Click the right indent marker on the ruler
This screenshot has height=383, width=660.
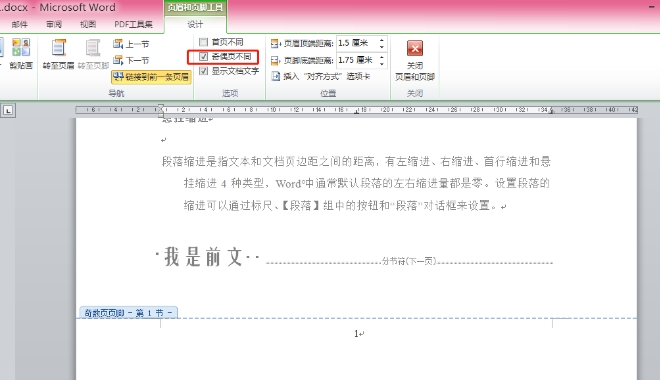[551, 112]
